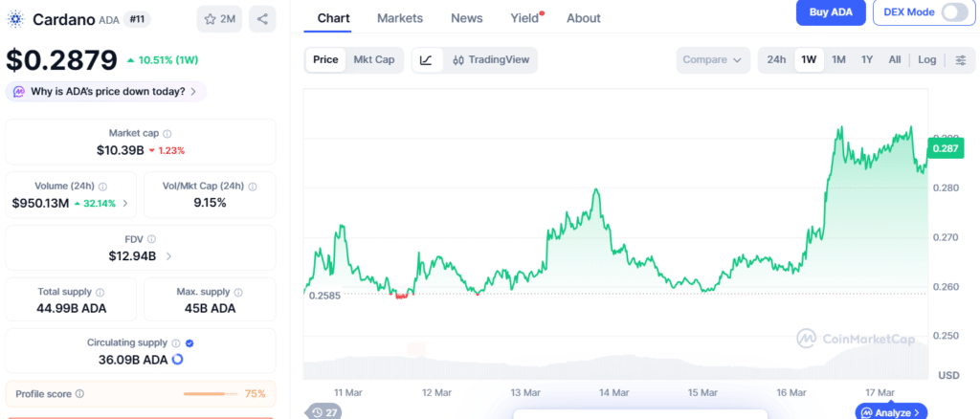Click the AI chat bubble icon beside price question

click(x=19, y=92)
